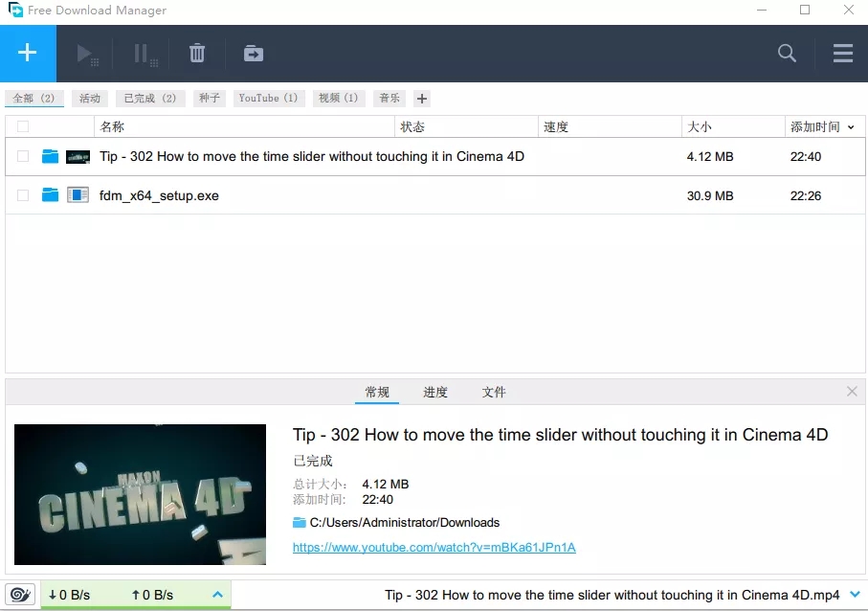Click the move-to-folder toolbar icon
Screen dimensions: 868x611
pyautogui.click(x=254, y=54)
